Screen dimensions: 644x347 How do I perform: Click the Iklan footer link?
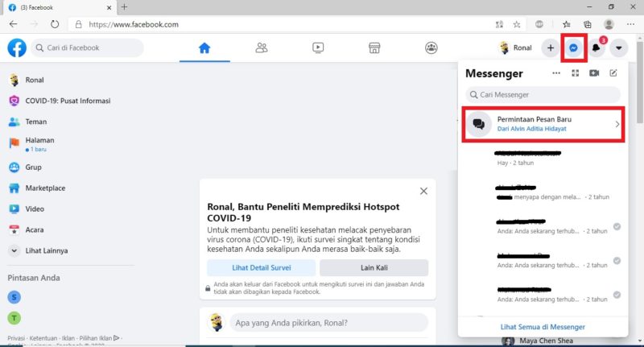pos(68,338)
